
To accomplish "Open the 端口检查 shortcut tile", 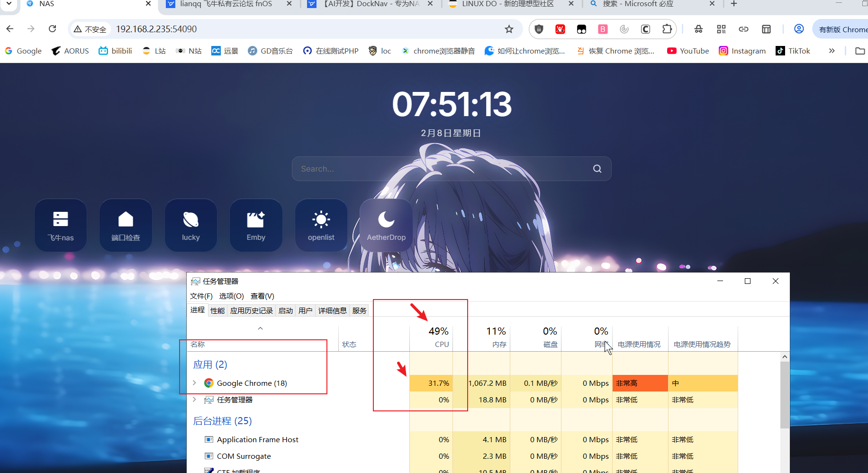I will pyautogui.click(x=126, y=225).
